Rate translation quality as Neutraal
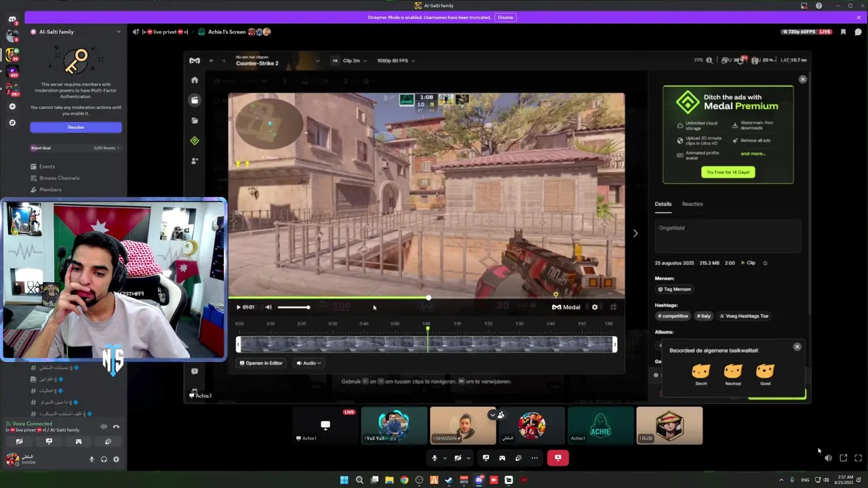The height and width of the screenshot is (488, 868). point(733,373)
